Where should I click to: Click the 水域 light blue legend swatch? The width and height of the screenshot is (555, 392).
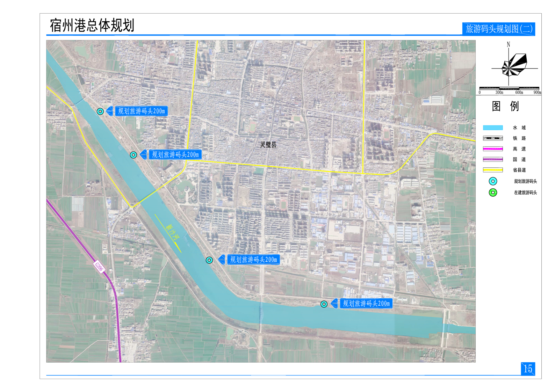[493, 128]
